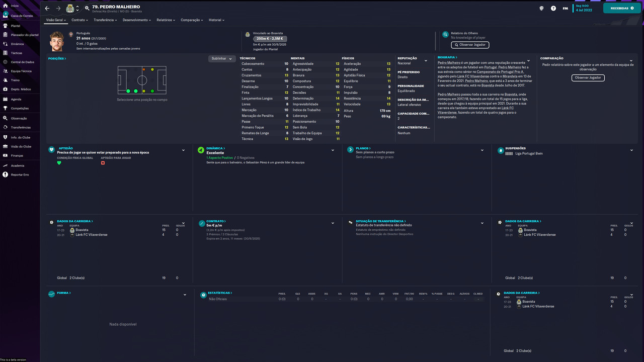The height and width of the screenshot is (362, 644).
Task: Open the SITUAÇÃO DE TRANSFERÊNCIA link
Action: pos(381,221)
